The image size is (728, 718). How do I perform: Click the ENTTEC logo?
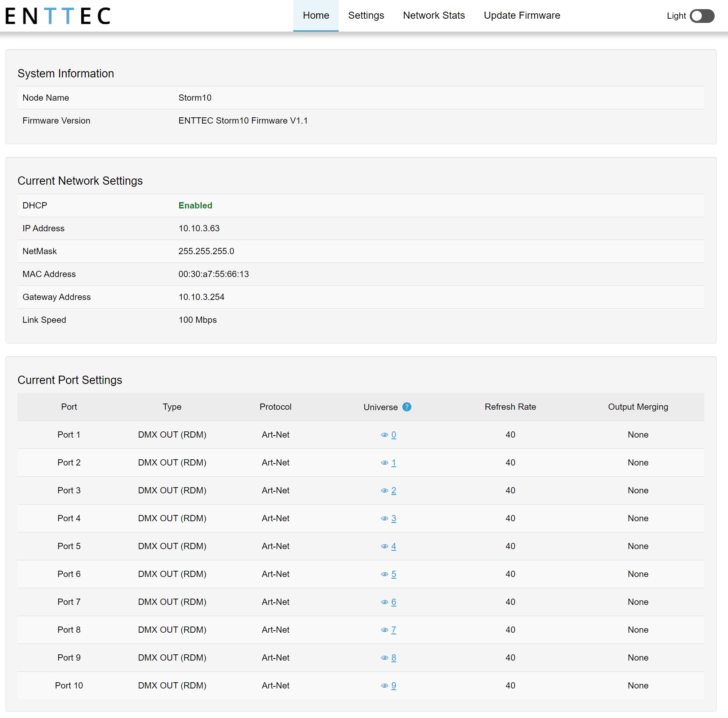tap(58, 16)
